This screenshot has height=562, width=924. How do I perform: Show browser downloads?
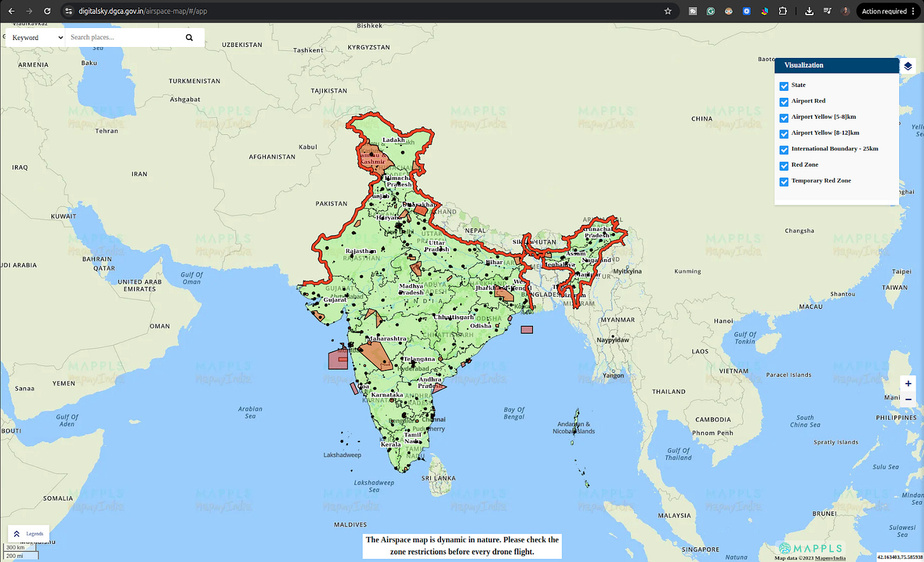[809, 11]
